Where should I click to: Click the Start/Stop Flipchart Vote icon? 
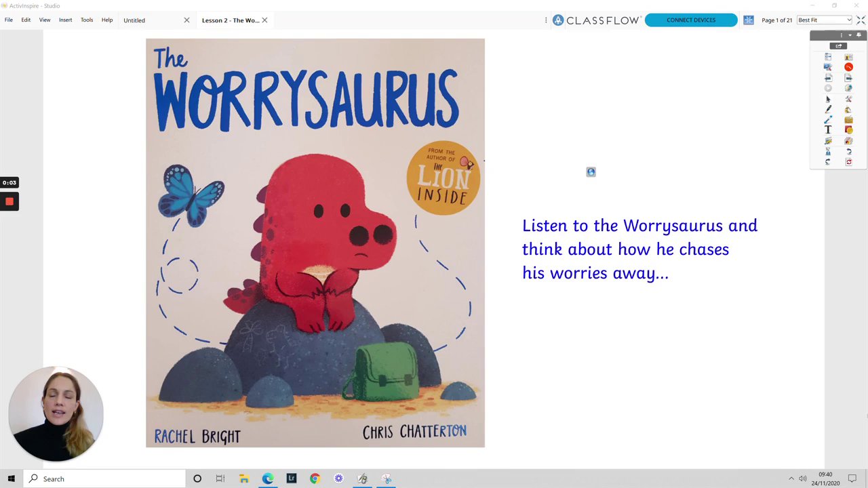coord(828,88)
